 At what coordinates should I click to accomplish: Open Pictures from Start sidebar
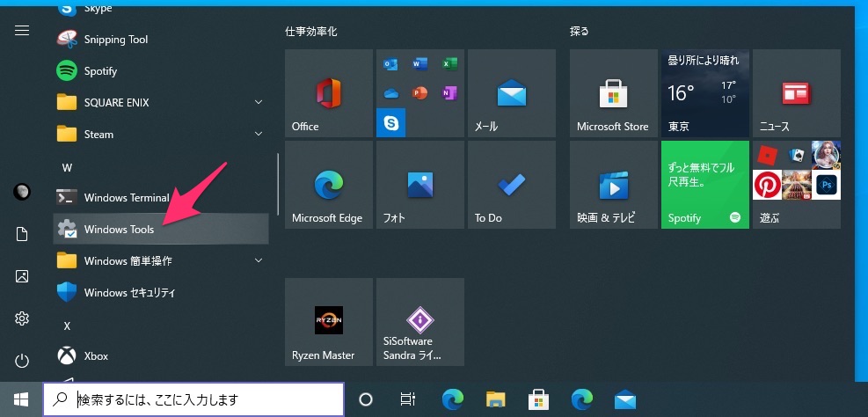[x=22, y=276]
